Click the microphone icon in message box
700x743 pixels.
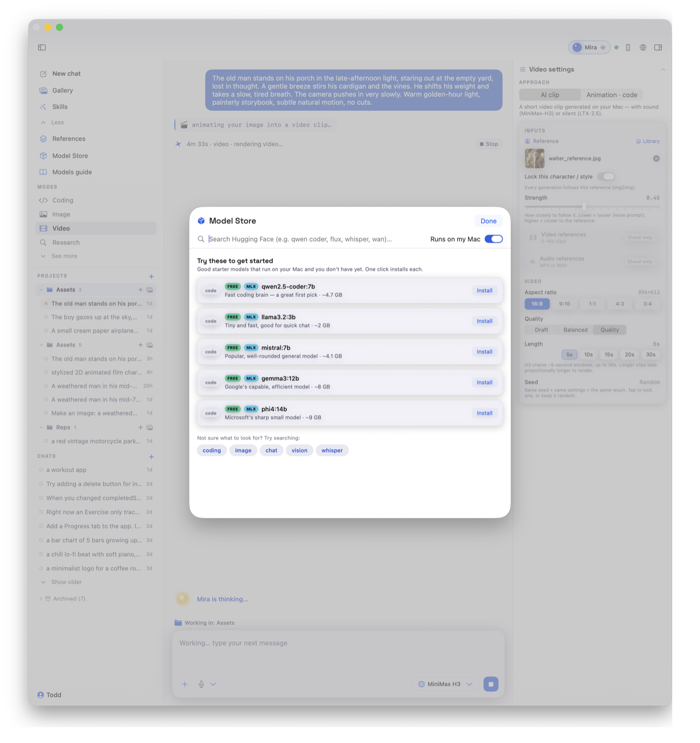click(201, 684)
